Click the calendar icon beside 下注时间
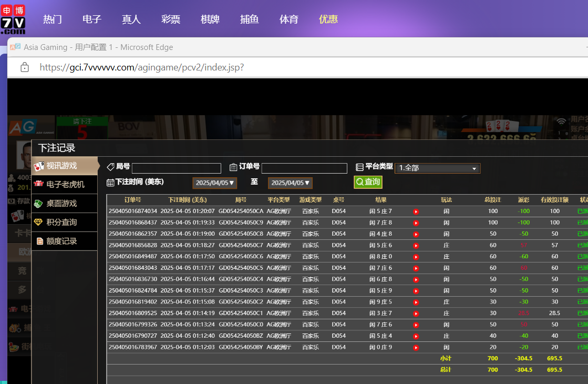This screenshot has width=588, height=384. [110, 183]
